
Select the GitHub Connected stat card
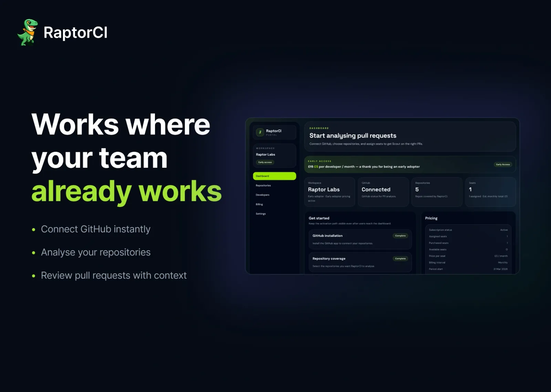click(383, 192)
